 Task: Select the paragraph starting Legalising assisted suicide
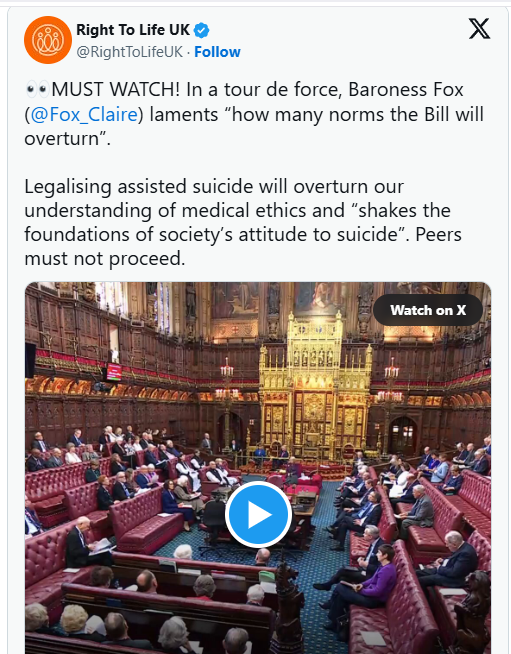[x=243, y=222]
